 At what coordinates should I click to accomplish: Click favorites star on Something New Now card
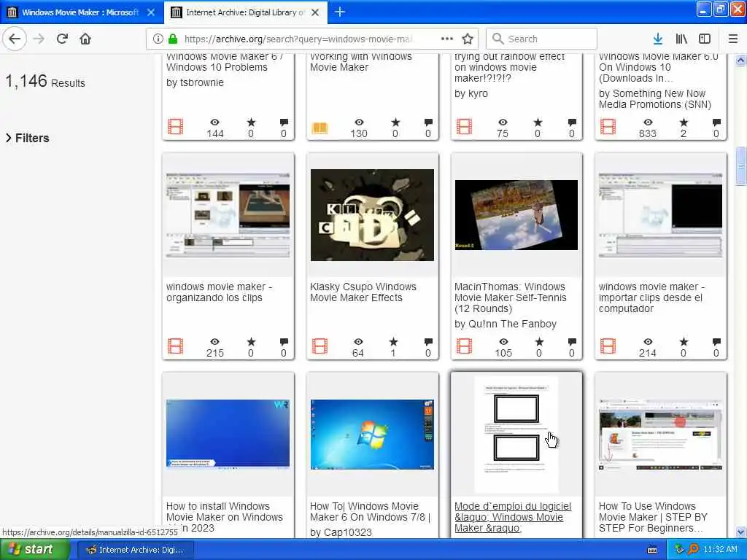tap(684, 122)
